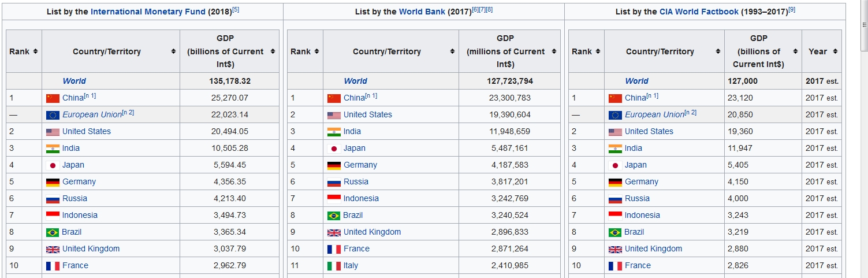Click the Brazil flag in the CIA Factbook list
Screen dimensions: 868x278
pyautogui.click(x=615, y=232)
